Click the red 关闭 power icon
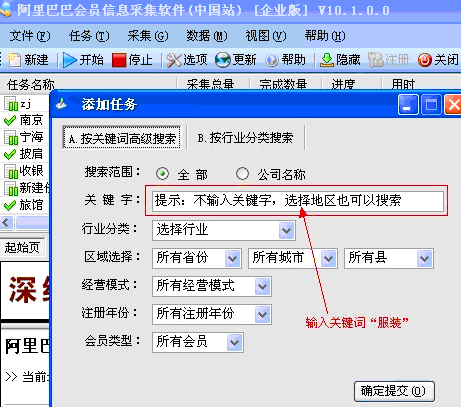 pos(425,60)
